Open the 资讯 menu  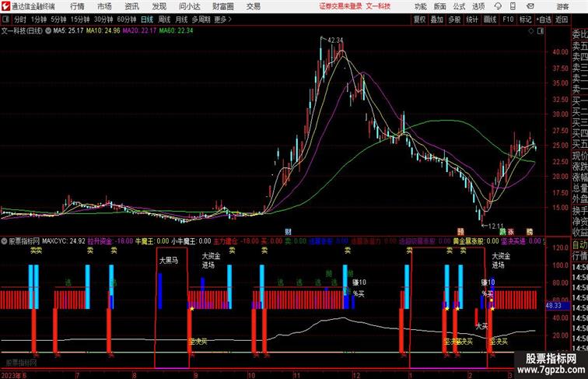131,6
